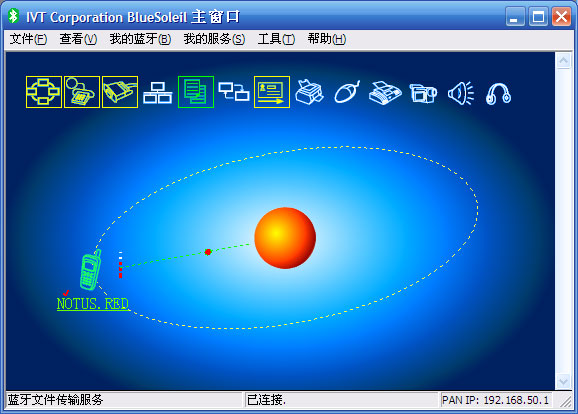The height and width of the screenshot is (414, 578).
Task: Select the Dial-up Networking phone icon
Action: coord(82,92)
